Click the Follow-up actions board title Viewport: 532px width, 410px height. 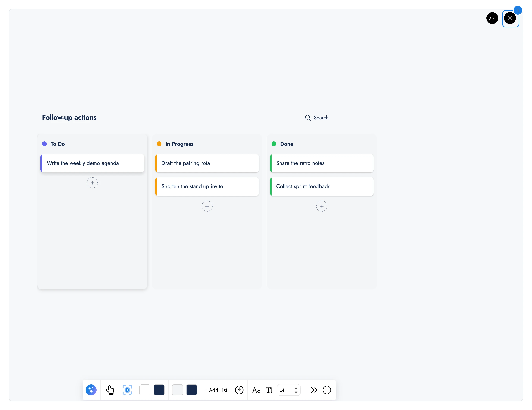69,118
